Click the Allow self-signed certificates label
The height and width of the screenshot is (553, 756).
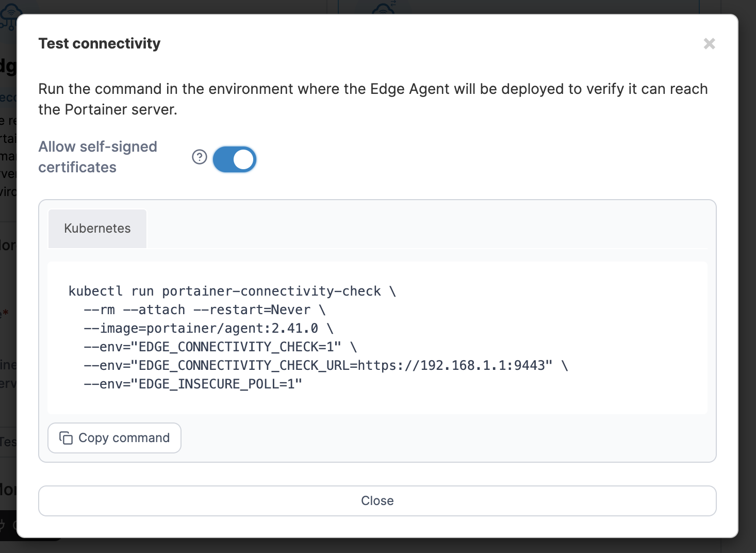[x=98, y=157]
